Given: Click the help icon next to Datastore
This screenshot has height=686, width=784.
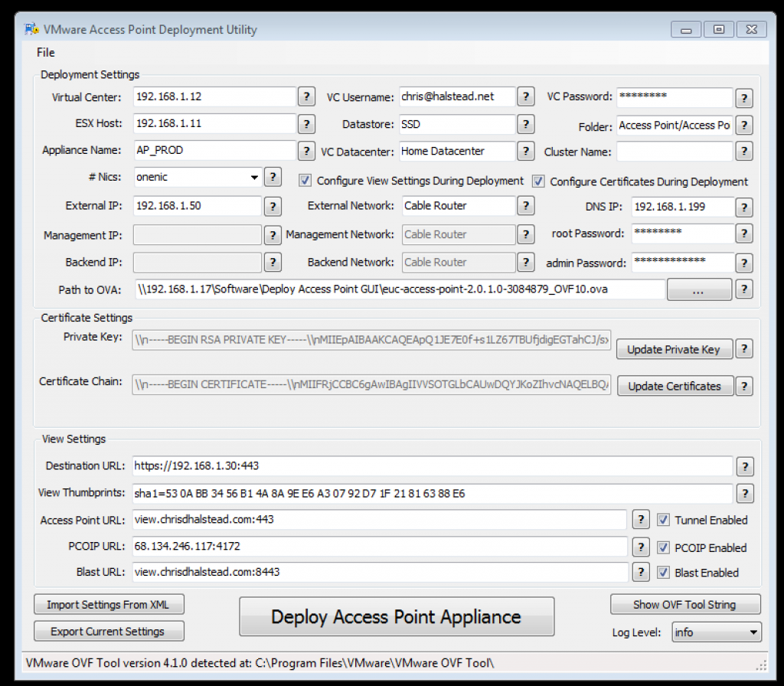Looking at the screenshot, I should click(525, 124).
